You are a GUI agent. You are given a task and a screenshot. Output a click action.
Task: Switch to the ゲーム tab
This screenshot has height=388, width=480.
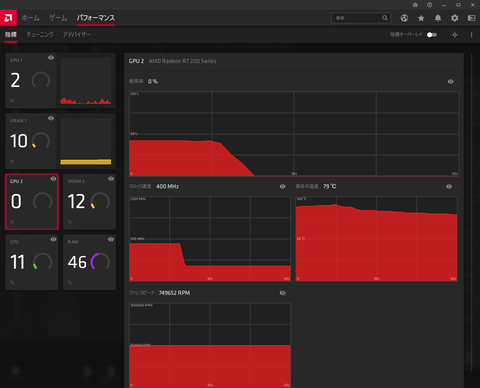(58, 18)
